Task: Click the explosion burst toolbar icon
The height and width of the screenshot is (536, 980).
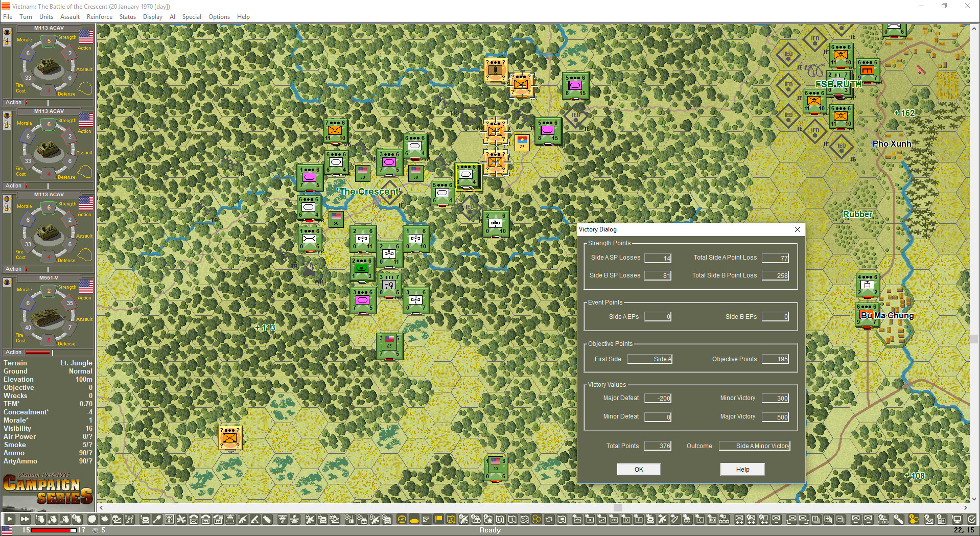Action: tap(104, 519)
